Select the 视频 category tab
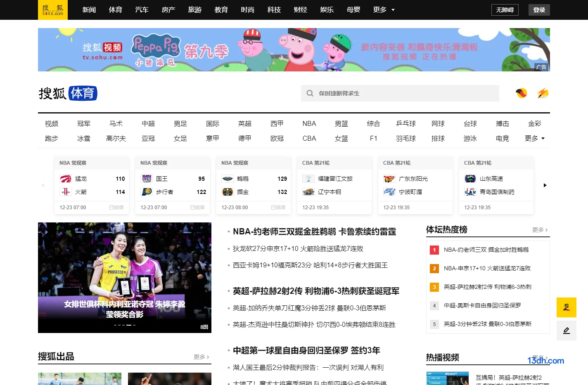 (52, 124)
